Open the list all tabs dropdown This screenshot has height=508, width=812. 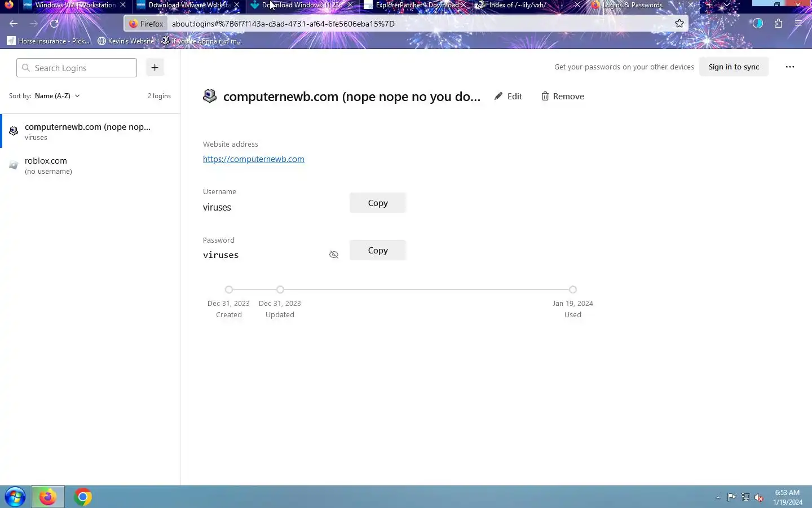tap(727, 5)
